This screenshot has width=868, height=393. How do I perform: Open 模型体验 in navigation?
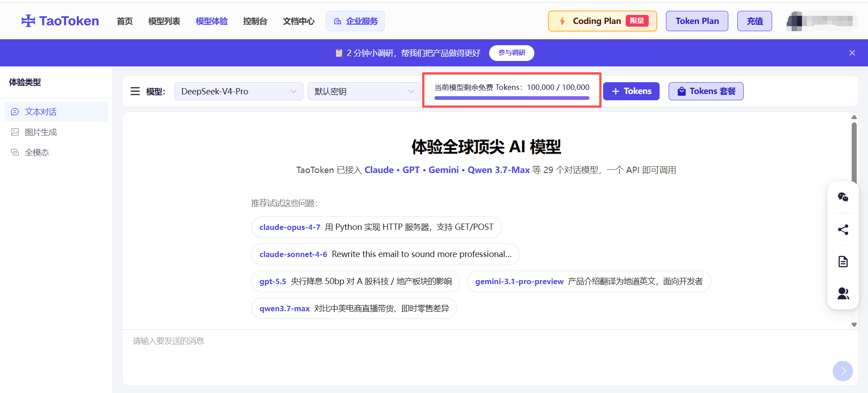212,21
